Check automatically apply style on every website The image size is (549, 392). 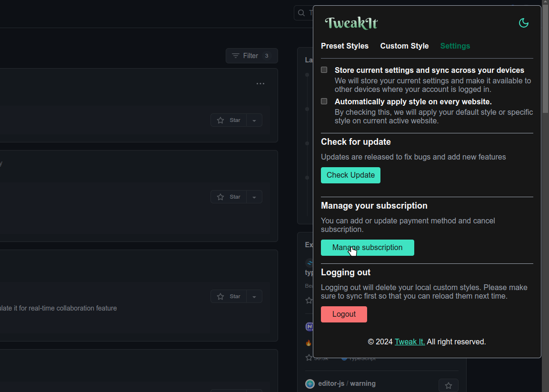pos(324,101)
